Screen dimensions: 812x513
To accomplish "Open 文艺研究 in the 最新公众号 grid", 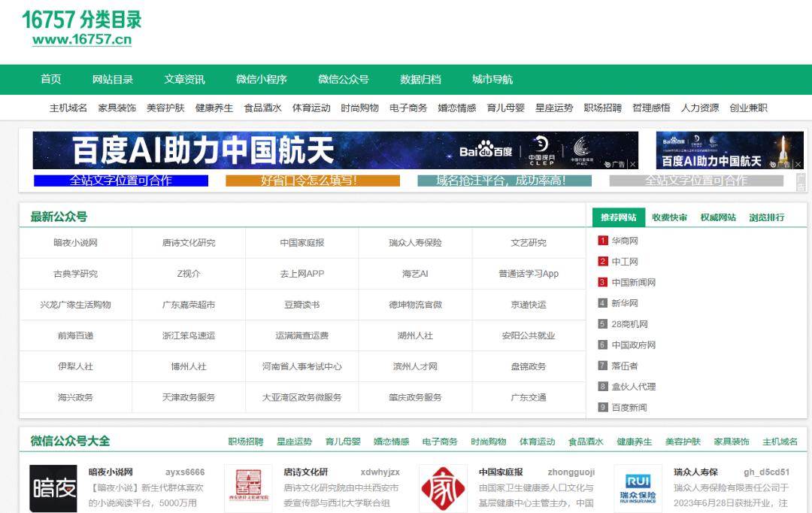I will click(x=529, y=243).
